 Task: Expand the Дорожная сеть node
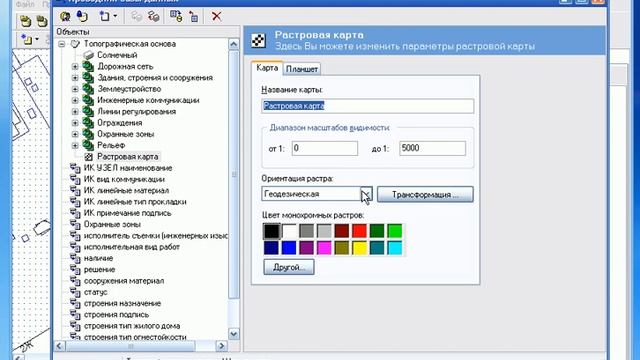[x=75, y=66]
